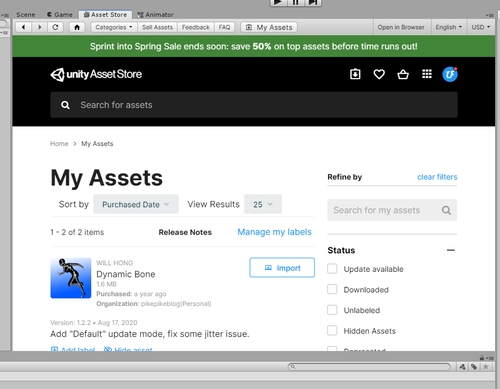Click the bottom panel search field
Screen dimensions: 500x389
tap(369, 367)
